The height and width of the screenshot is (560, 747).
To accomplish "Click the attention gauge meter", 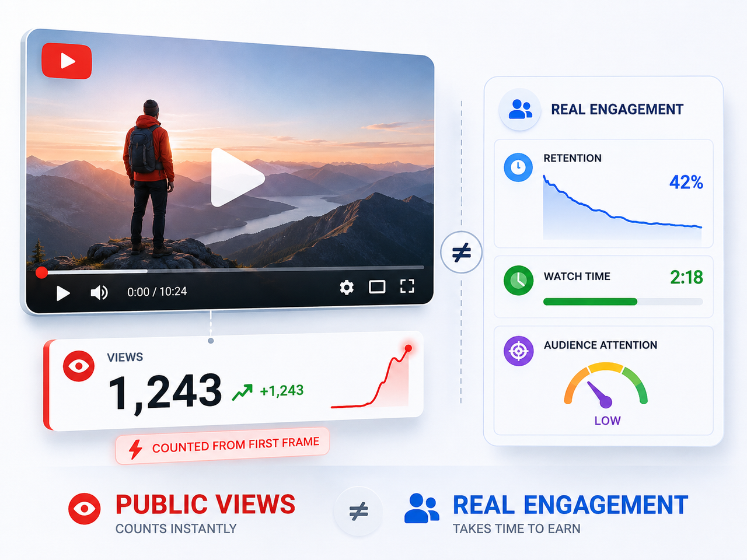I will (x=606, y=385).
